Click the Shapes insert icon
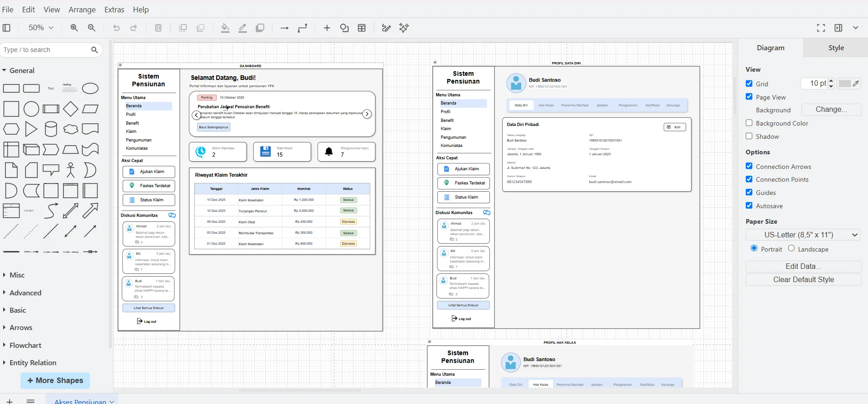 pos(344,28)
